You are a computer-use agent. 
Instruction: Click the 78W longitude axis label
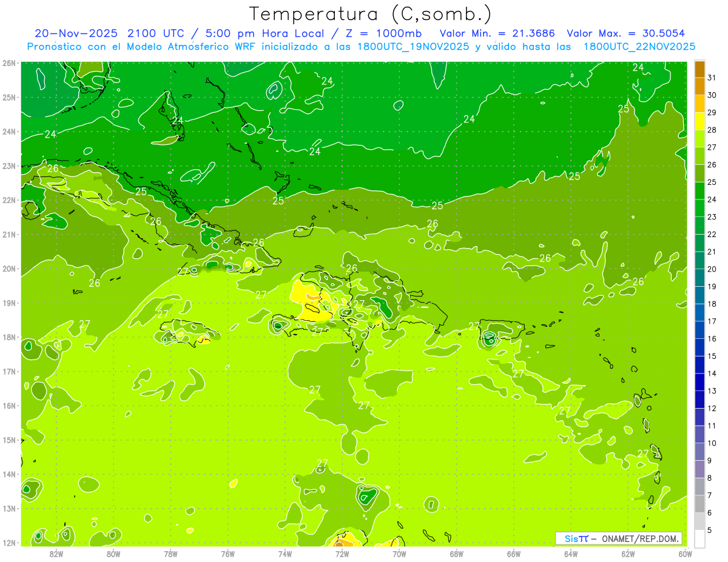(170, 553)
